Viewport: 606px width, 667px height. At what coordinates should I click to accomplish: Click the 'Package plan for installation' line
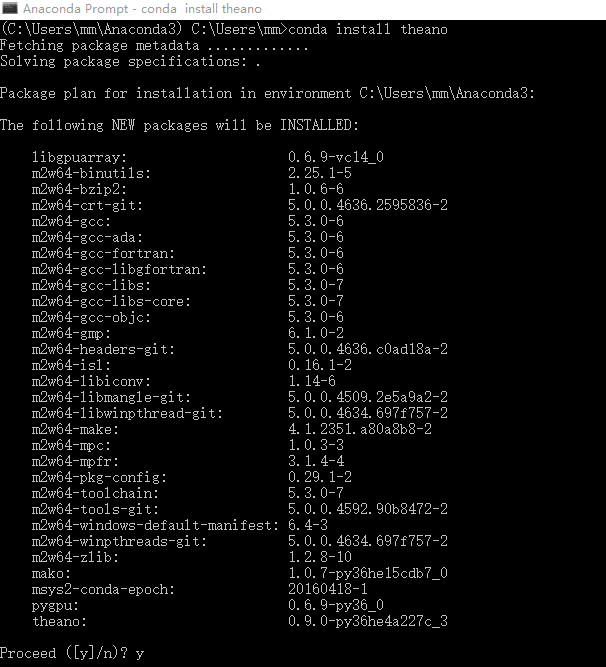[x=267, y=93]
